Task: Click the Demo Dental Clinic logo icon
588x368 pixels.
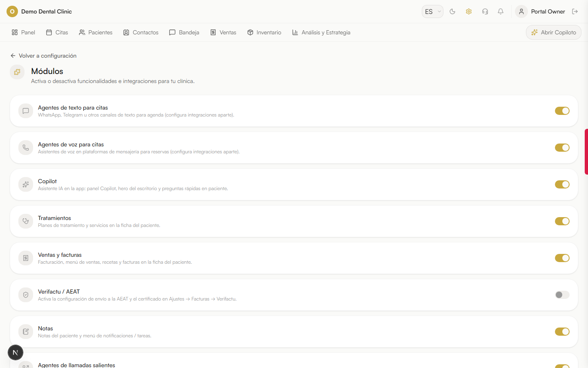Action: click(12, 11)
